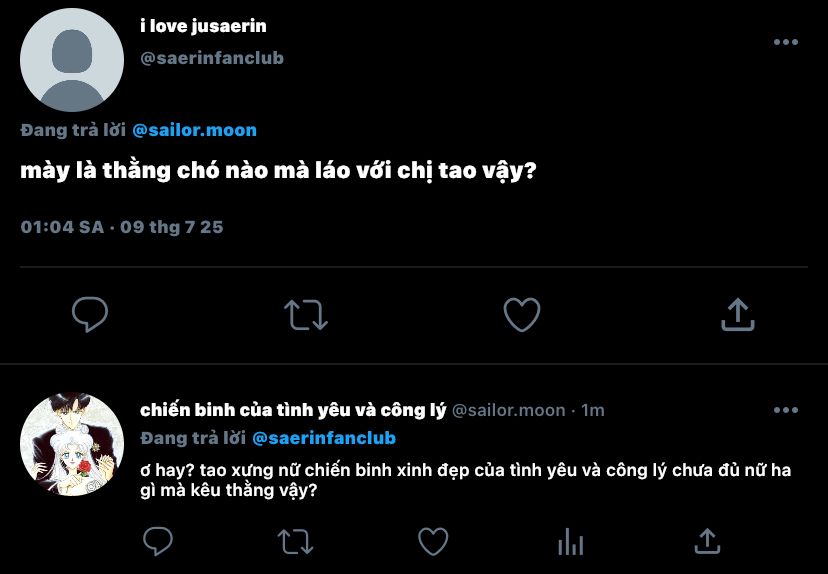
Task: Open the @saerinfanclub handle under display name
Action: point(212,58)
